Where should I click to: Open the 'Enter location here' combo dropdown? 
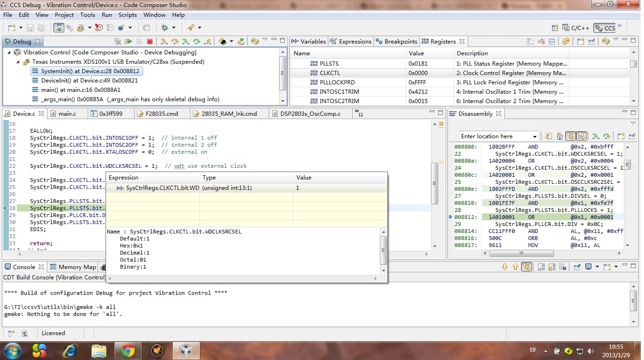[x=534, y=136]
